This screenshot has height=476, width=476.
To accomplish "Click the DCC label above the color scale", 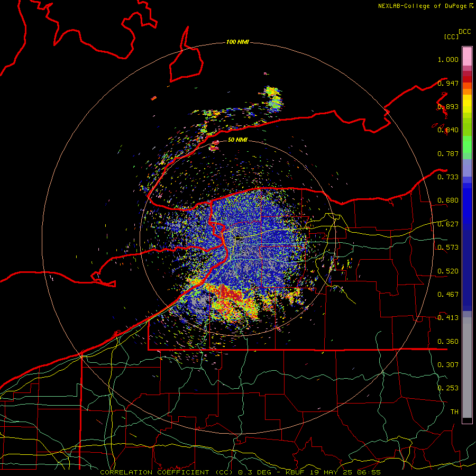I will point(465,32).
